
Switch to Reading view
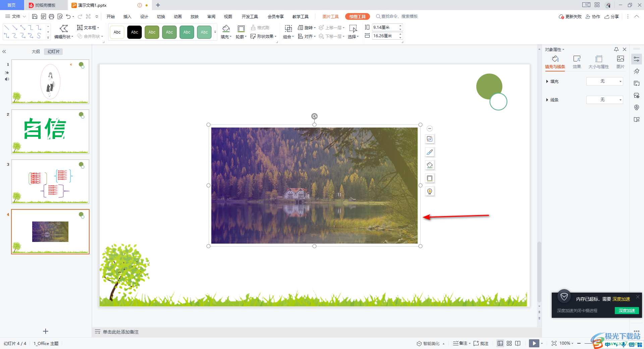pos(518,343)
